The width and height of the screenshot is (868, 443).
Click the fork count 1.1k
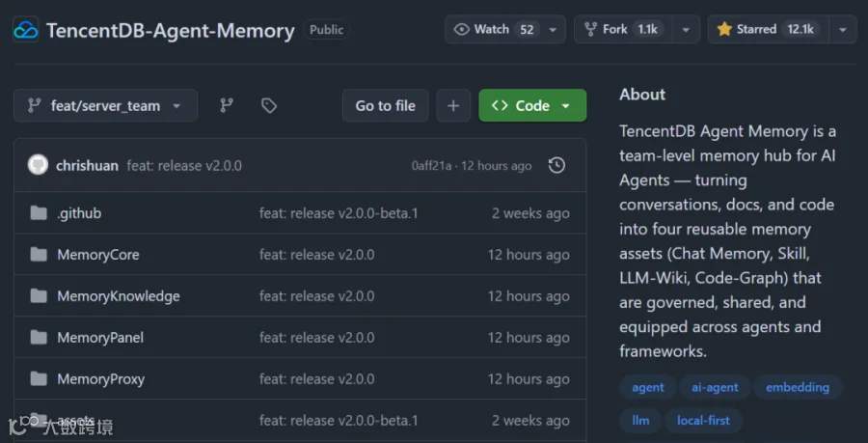(647, 29)
